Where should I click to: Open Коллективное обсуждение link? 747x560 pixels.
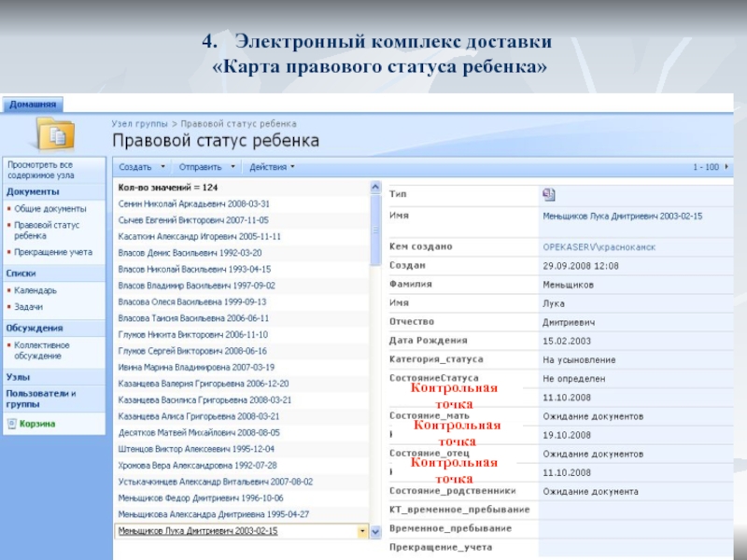pyautogui.click(x=42, y=351)
